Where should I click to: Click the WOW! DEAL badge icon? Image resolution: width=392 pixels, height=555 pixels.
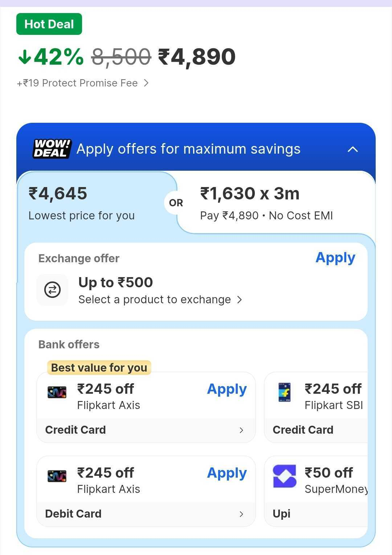(52, 149)
